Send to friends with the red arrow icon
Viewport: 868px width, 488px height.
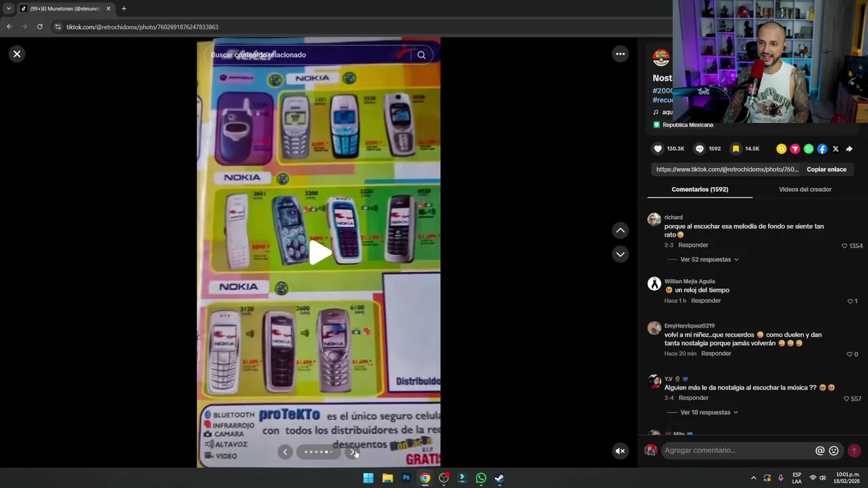(x=795, y=148)
